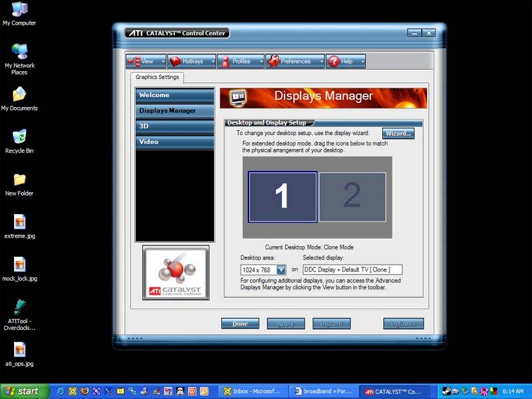The width and height of the screenshot is (532, 399).
Task: Select the Recycle Bin icon
Action: (x=19, y=142)
